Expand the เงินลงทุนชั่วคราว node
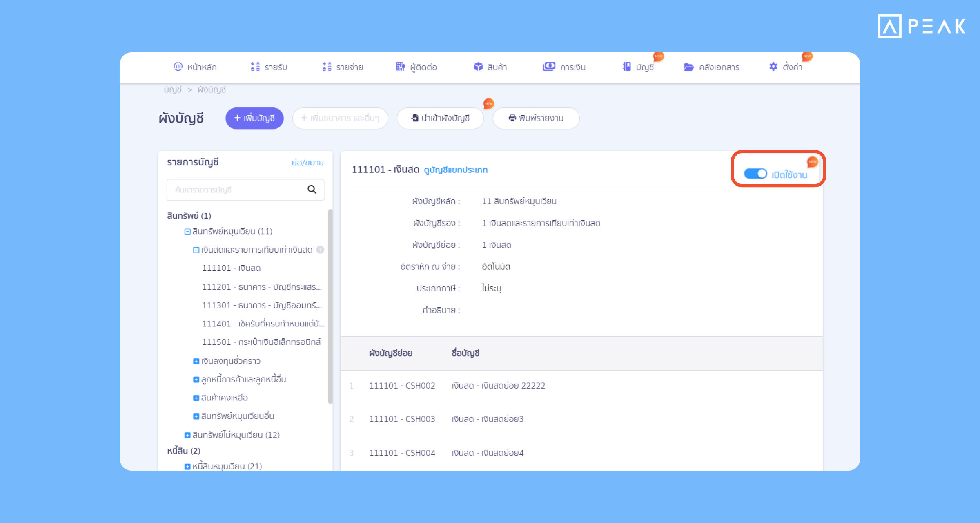The height and width of the screenshot is (523, 980). tap(196, 361)
